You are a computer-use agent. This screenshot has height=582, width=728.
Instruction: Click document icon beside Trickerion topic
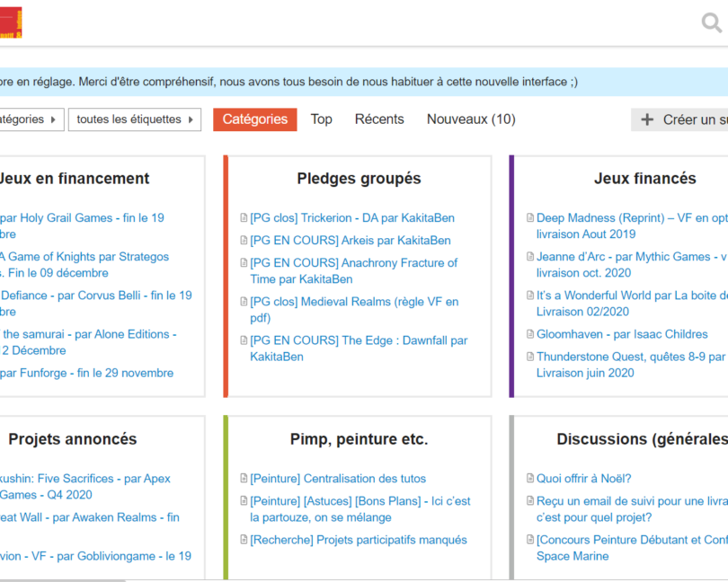click(244, 217)
